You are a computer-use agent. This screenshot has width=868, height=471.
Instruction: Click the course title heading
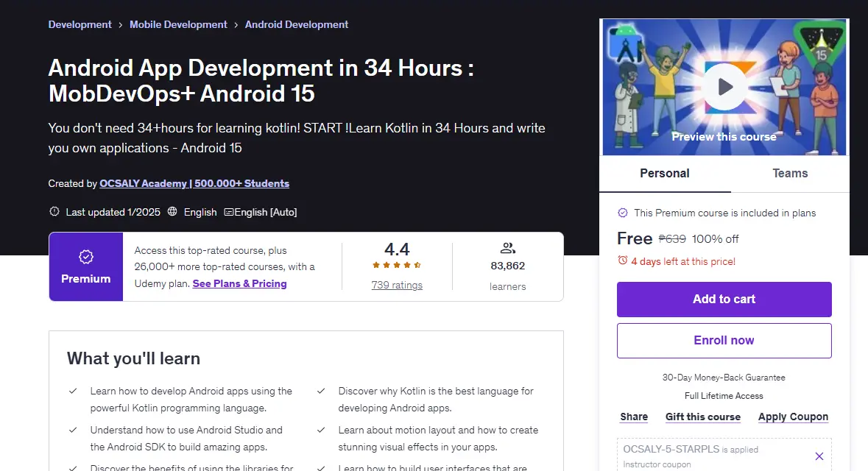coord(261,80)
